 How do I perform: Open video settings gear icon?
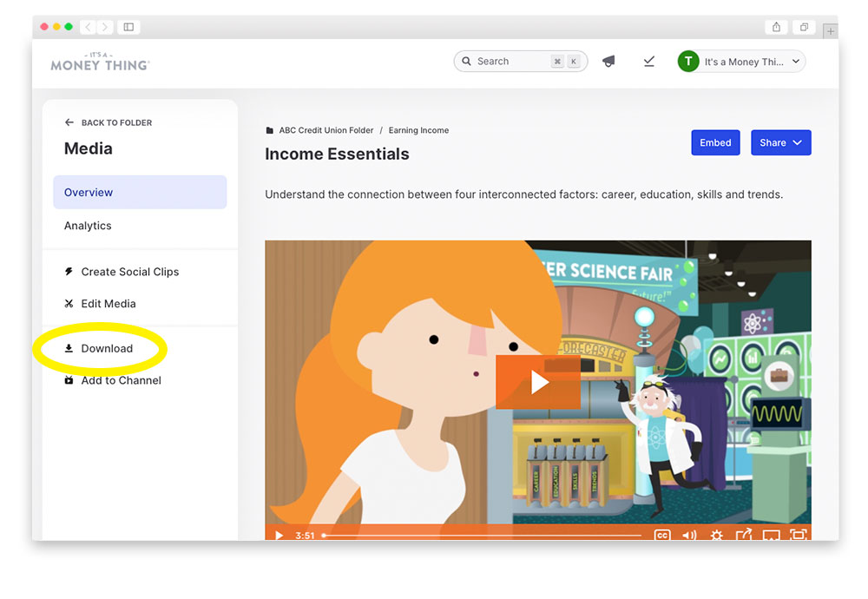click(716, 535)
